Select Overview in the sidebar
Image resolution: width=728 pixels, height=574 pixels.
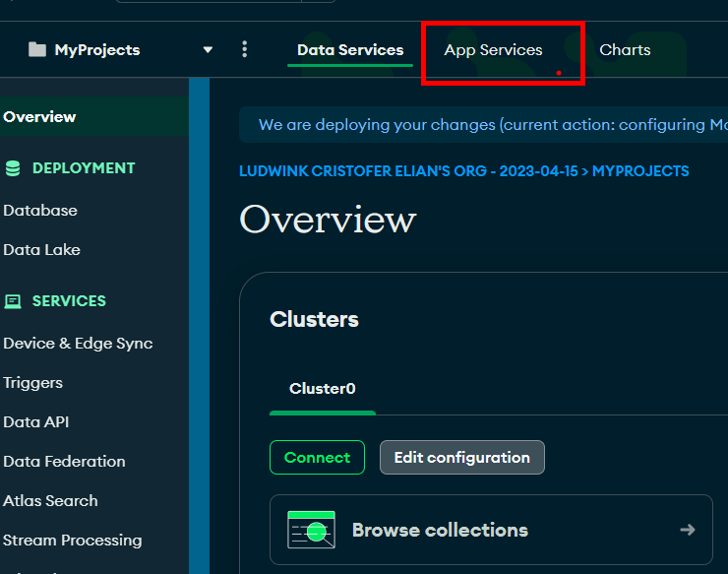94,116
